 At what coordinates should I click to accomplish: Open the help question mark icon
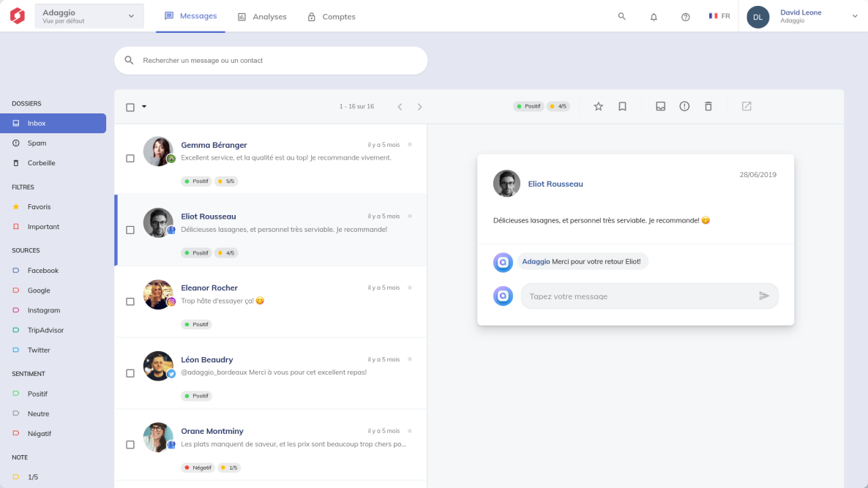pos(685,17)
